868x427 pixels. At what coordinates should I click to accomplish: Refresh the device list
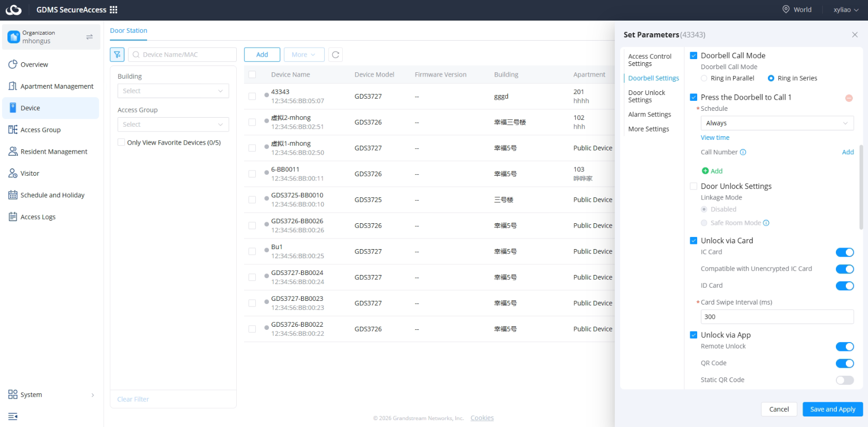point(335,54)
